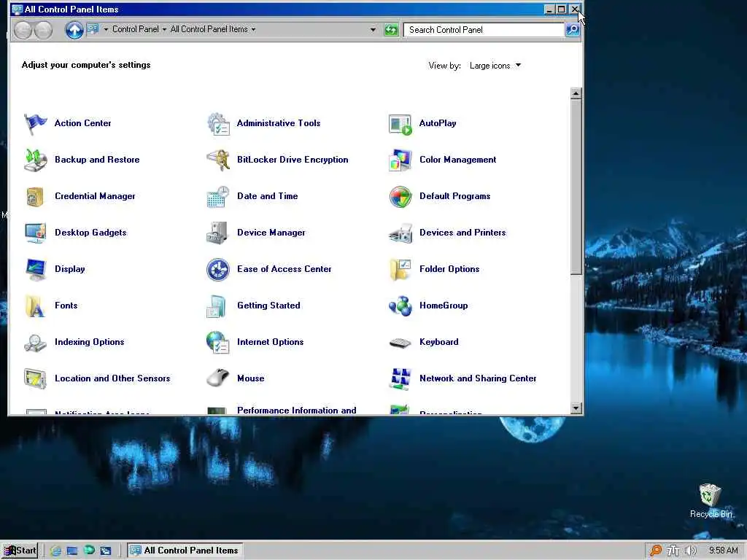Click the 9:58 AM system clock
Screen dimensions: 747x560
pyautogui.click(x=723, y=551)
